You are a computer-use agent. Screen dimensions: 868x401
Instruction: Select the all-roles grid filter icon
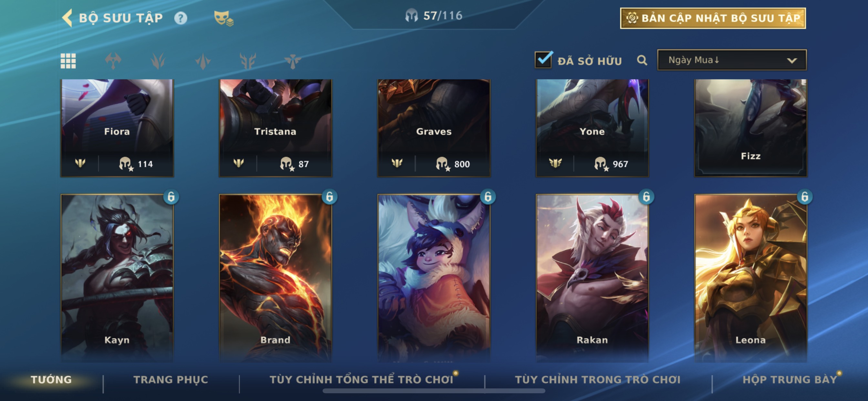[x=68, y=61]
